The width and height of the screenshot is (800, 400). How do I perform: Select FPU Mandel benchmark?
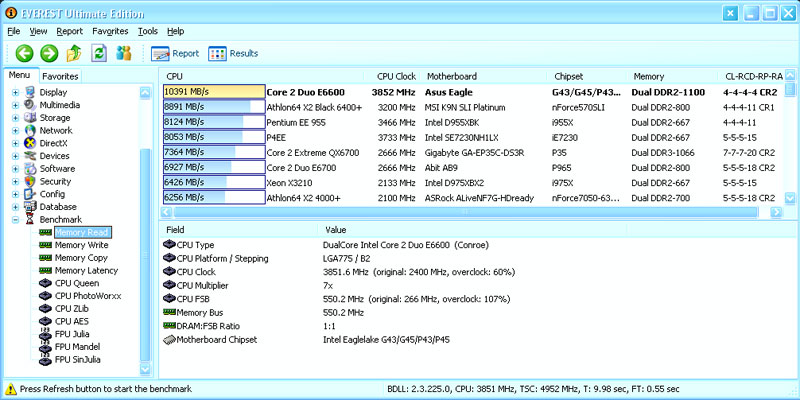(x=77, y=347)
